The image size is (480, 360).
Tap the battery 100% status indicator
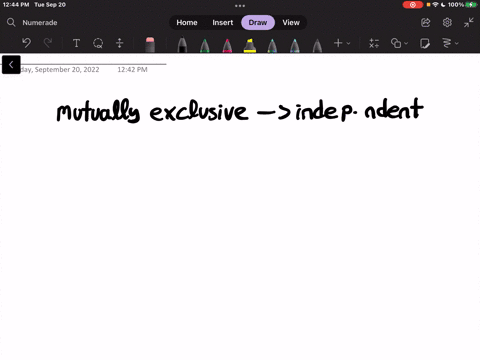tap(462, 5)
